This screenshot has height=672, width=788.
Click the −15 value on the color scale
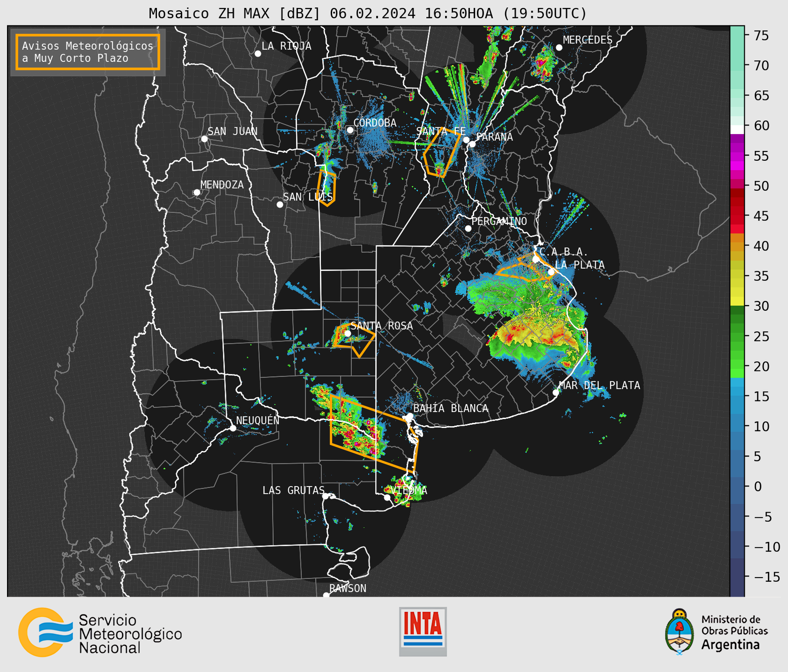[x=767, y=577]
